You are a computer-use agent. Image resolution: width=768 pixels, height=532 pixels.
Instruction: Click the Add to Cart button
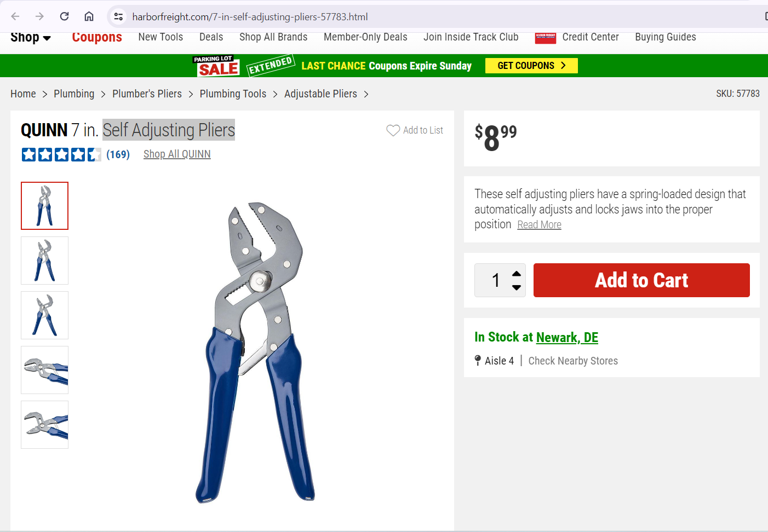641,280
